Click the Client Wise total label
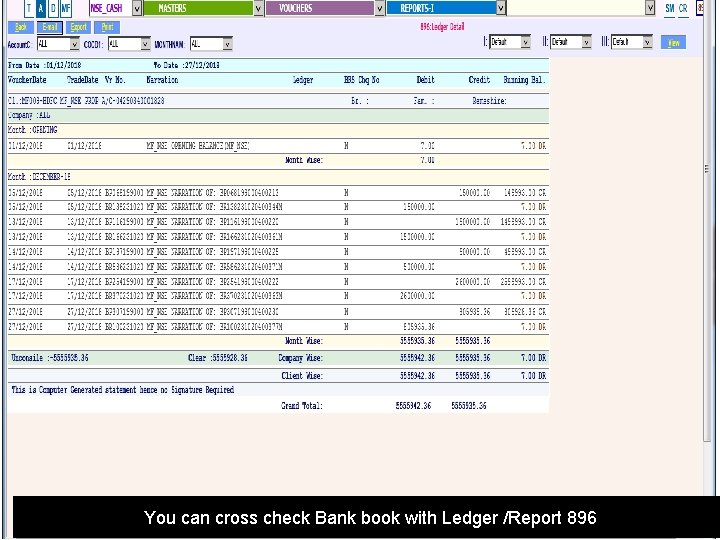 click(302, 376)
